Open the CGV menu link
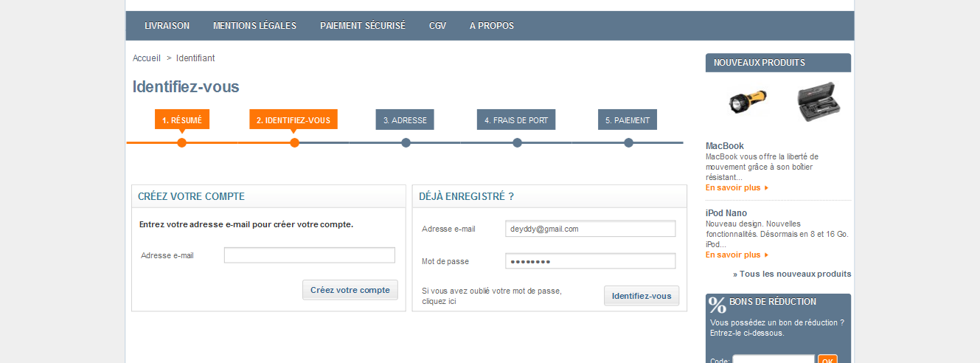 [x=437, y=26]
